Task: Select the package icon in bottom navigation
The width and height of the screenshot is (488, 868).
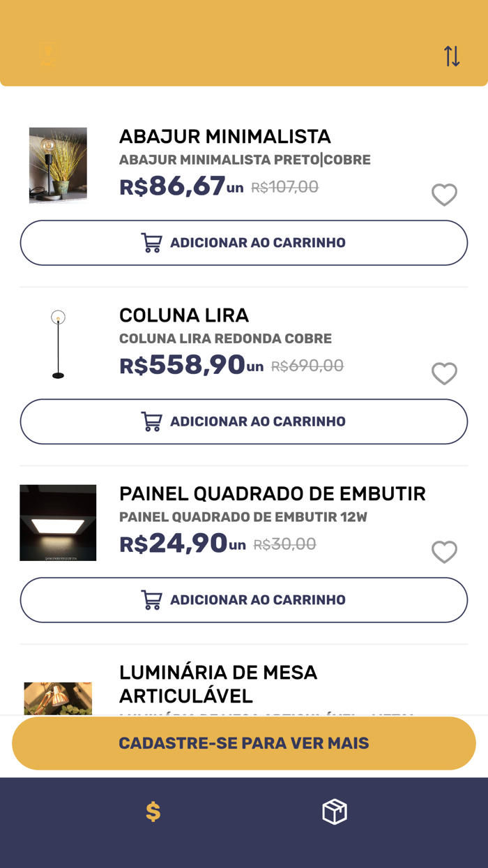Action: [334, 811]
